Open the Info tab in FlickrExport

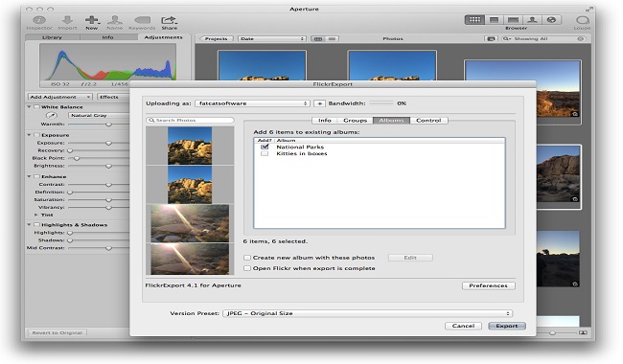(325, 121)
